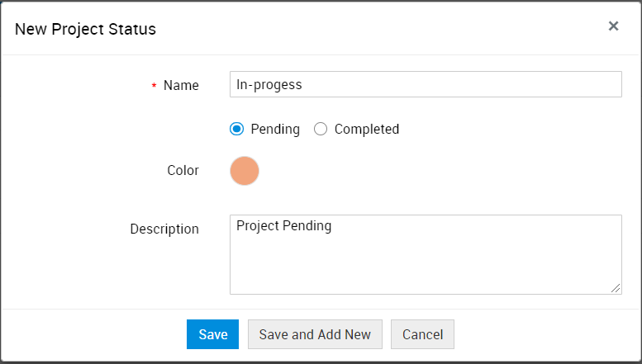Viewport: 642px width, 364px height.
Task: Click the Save and Add New button
Action: (315, 334)
